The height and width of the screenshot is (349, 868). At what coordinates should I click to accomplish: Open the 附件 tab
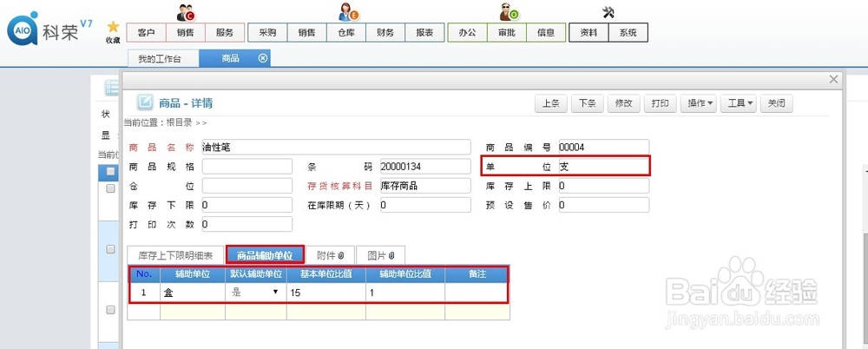click(330, 255)
